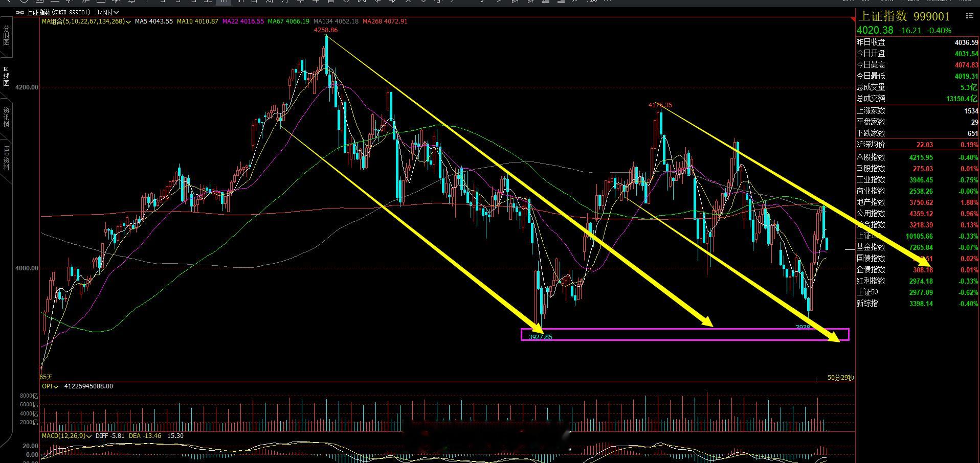980x463 pixels.
Task: Click the MA10 4010.87 value
Action: click(x=197, y=21)
